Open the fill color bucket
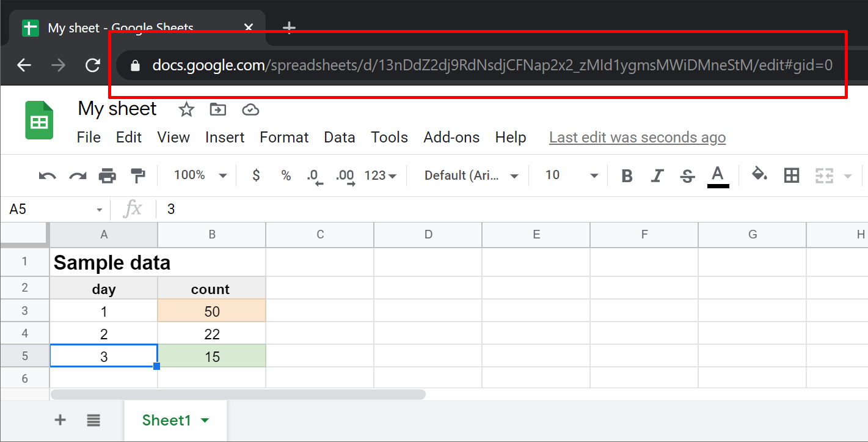The height and width of the screenshot is (442, 868). [759, 175]
